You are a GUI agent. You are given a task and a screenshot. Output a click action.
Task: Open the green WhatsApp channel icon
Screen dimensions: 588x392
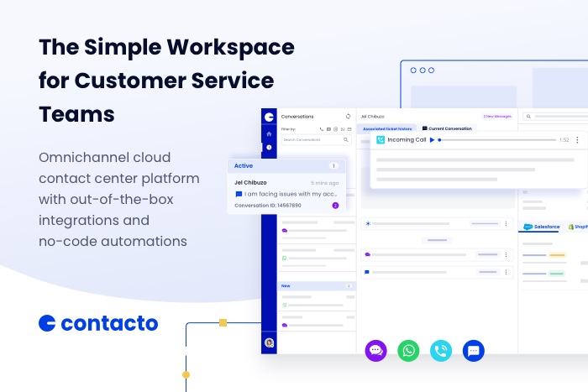click(x=408, y=351)
